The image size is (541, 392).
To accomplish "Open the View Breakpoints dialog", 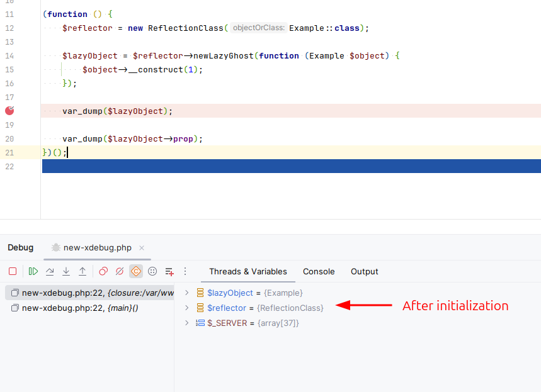I will [x=103, y=271].
